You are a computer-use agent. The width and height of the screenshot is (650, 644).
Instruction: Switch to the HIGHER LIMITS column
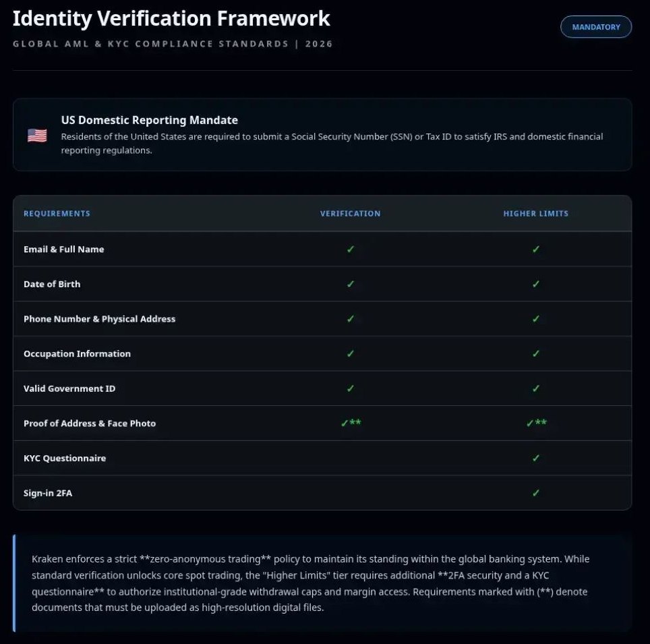point(535,213)
